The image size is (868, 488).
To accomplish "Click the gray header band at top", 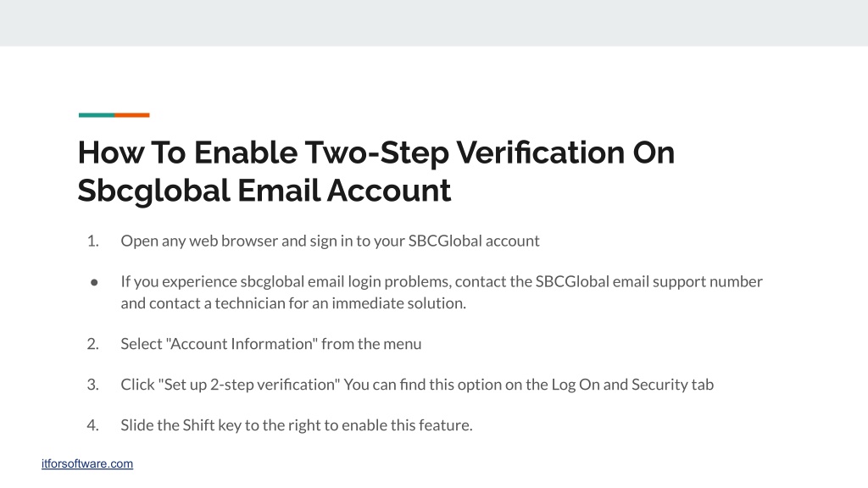I will tap(434, 23).
